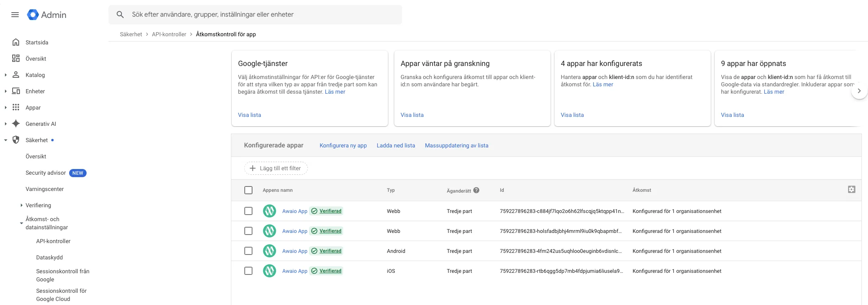Image resolution: width=868 pixels, height=305 pixels.
Task: Click the Enheter devices icon
Action: pyautogui.click(x=16, y=91)
